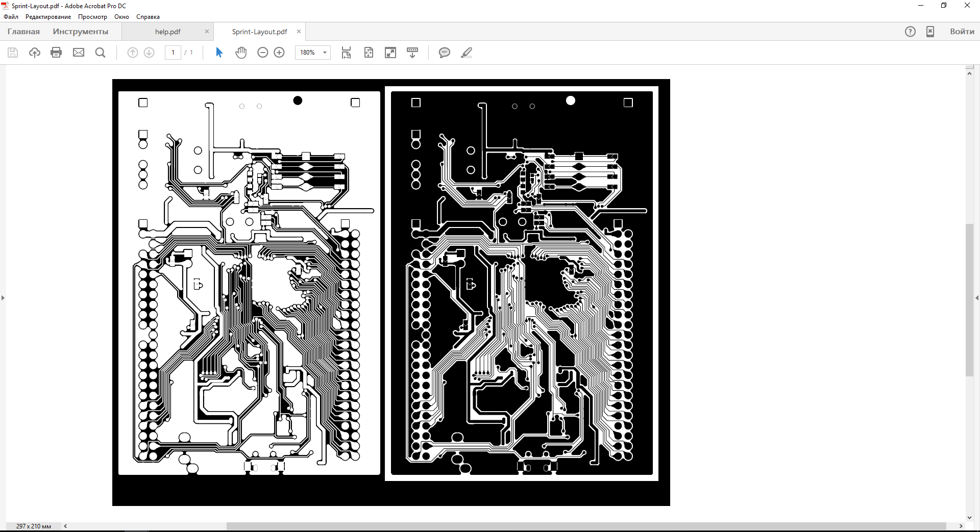Zoom in with the plus icon
The width and height of the screenshot is (980, 532).
pos(279,53)
